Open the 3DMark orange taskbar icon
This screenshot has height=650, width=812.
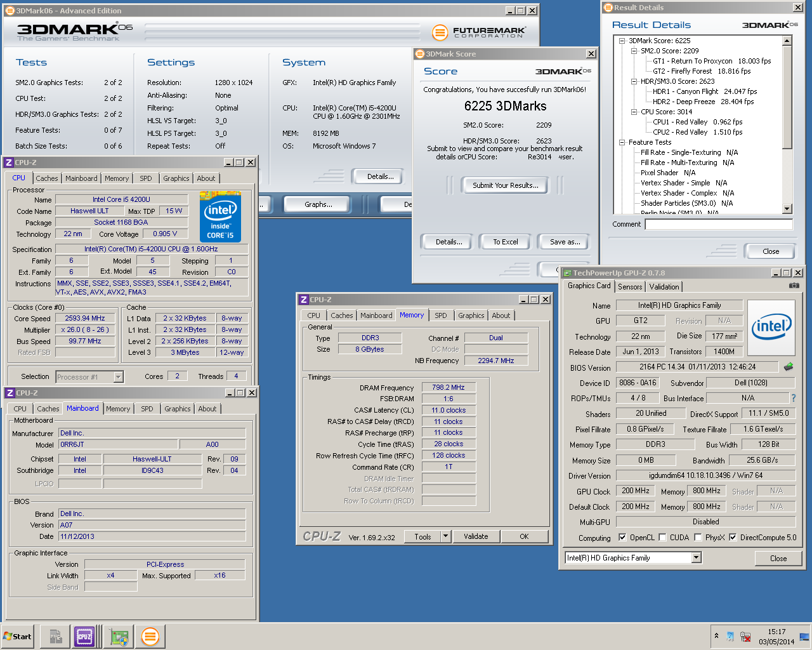coord(150,637)
